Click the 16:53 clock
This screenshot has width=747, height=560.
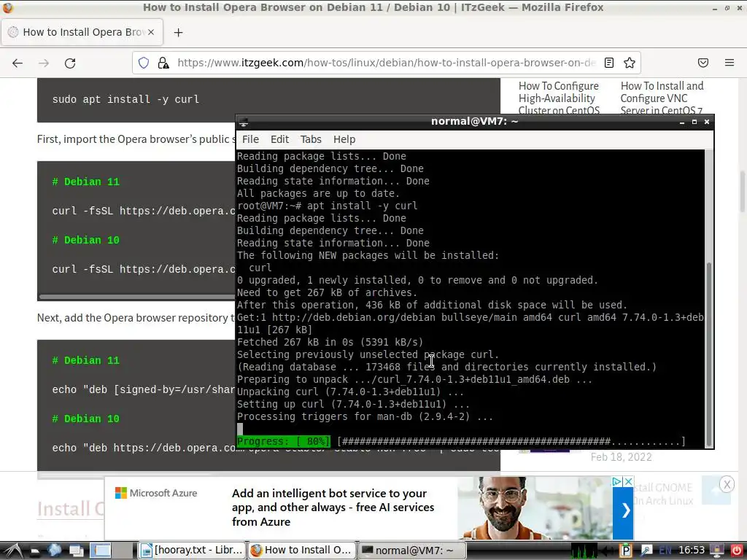(692, 551)
